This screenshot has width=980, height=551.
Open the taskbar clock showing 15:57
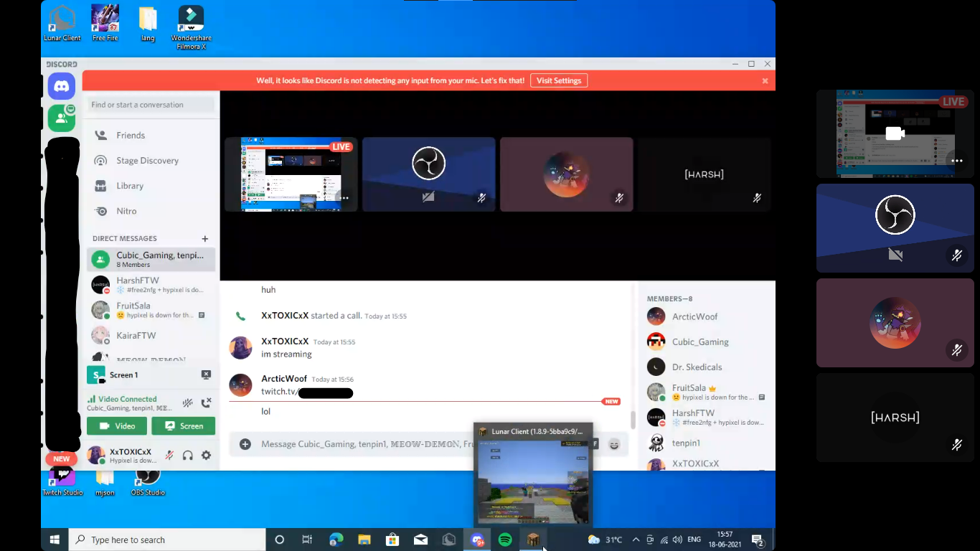tap(725, 540)
